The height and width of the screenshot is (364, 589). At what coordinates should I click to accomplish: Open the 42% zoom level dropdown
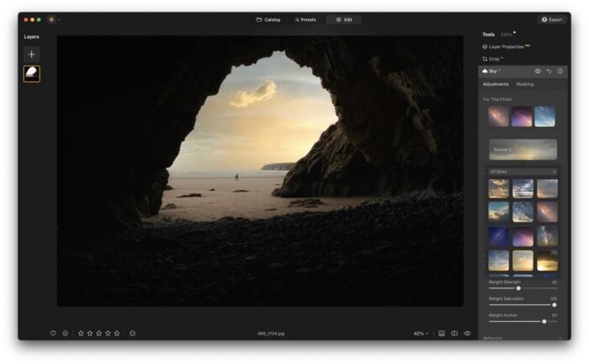(x=421, y=333)
